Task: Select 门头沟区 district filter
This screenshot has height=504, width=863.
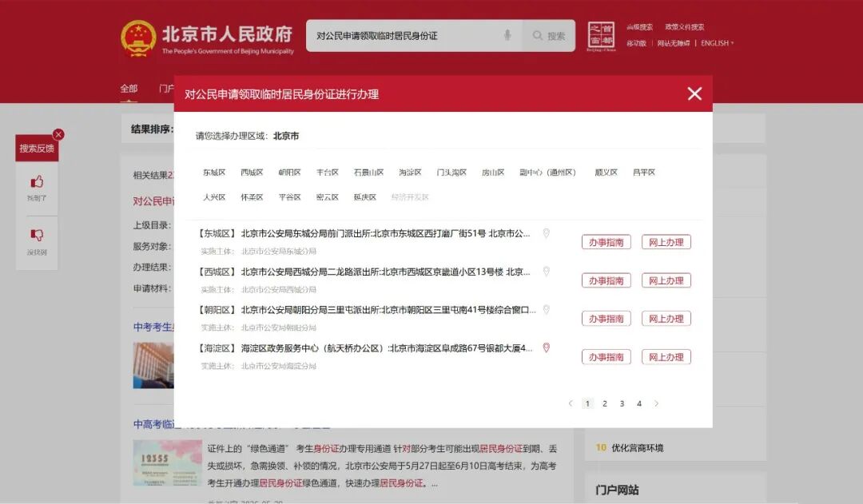Action: coord(451,173)
